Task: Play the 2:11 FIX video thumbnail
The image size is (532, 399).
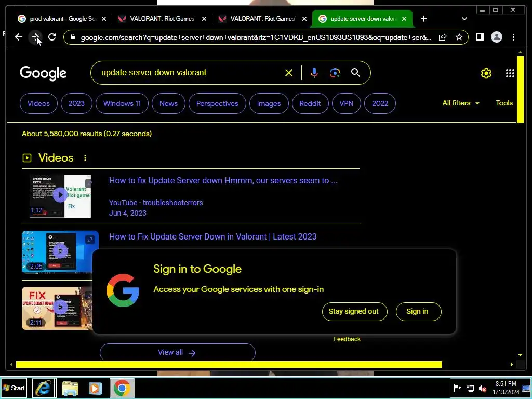Action: click(x=57, y=308)
